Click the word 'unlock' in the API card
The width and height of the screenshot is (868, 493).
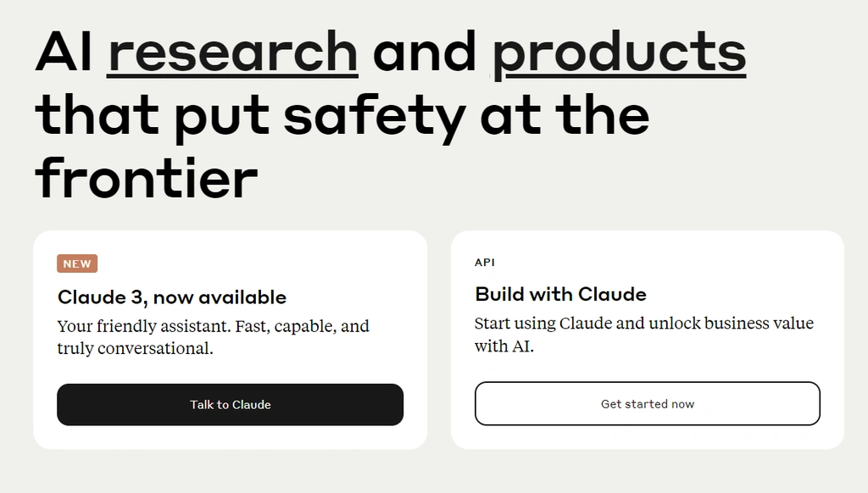[x=675, y=323]
